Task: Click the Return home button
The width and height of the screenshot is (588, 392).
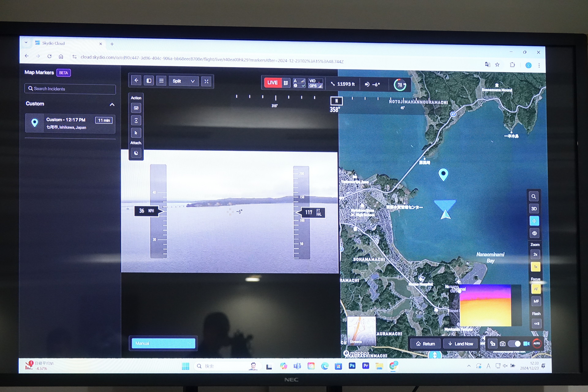Action: coord(425,344)
